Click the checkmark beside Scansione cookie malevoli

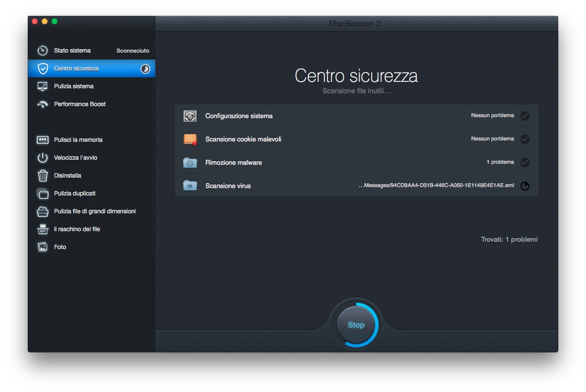tap(524, 139)
